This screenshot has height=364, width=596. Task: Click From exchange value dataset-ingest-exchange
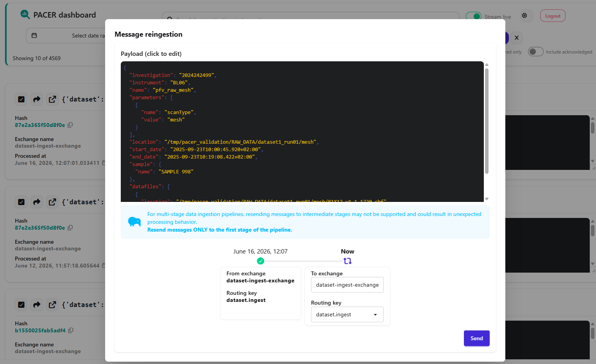260,280
